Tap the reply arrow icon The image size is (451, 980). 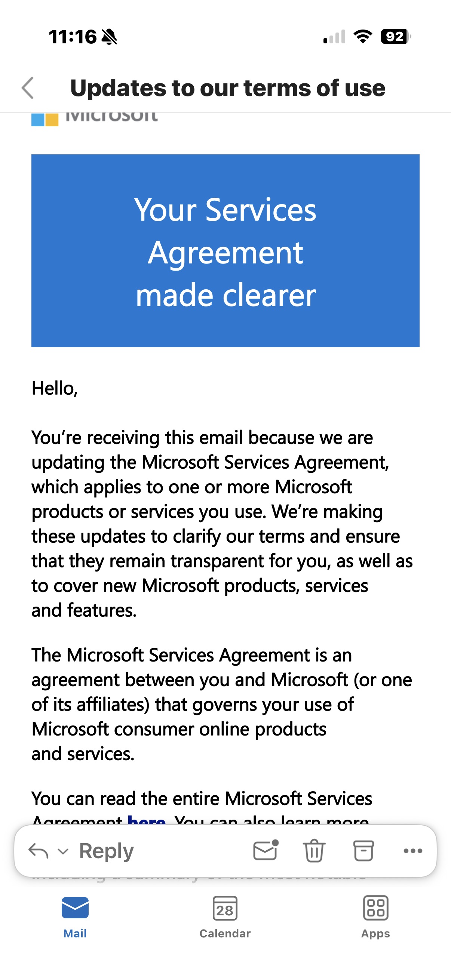39,851
